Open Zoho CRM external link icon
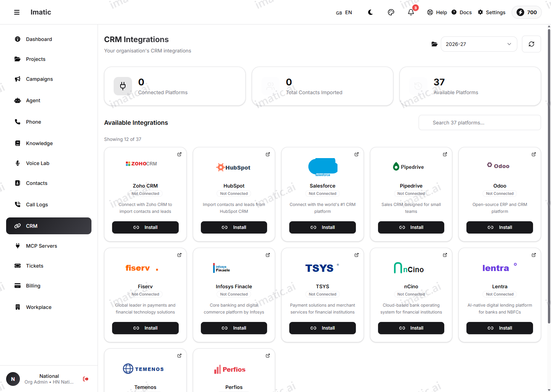This screenshot has height=392, width=551. [179, 154]
